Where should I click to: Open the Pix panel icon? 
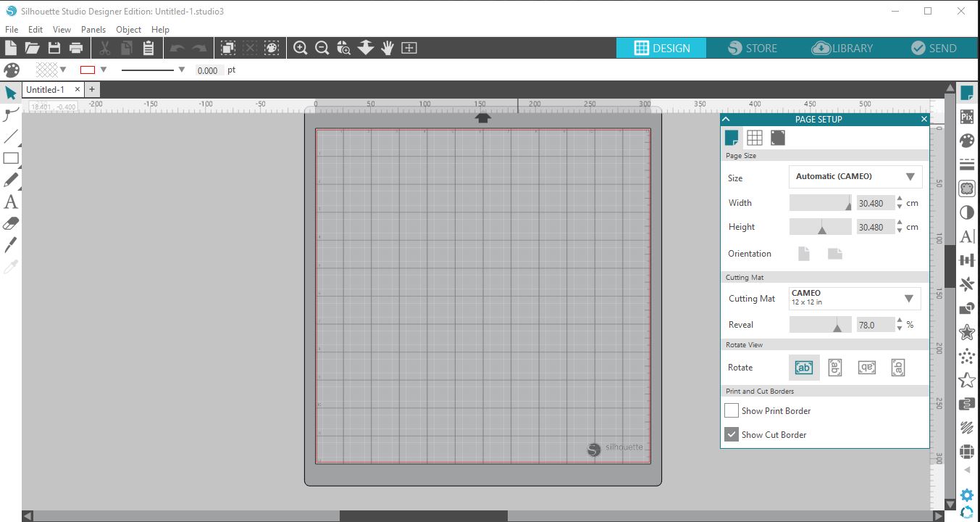[966, 117]
